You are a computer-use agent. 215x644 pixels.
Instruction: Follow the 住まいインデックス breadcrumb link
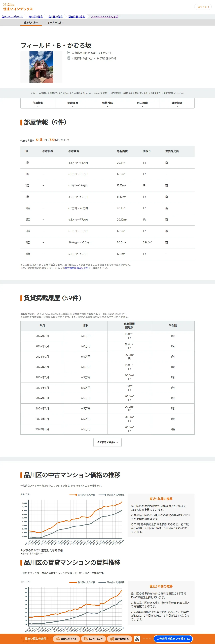(x=12, y=17)
